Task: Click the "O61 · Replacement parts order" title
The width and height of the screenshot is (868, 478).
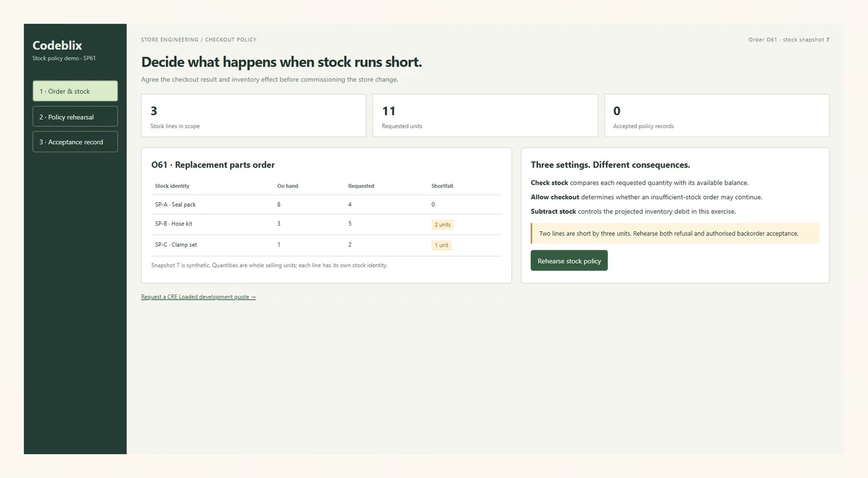Action: (213, 165)
